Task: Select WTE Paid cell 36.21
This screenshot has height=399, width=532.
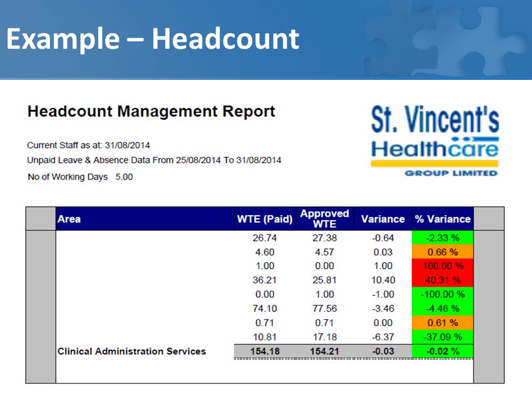Action: (x=265, y=280)
